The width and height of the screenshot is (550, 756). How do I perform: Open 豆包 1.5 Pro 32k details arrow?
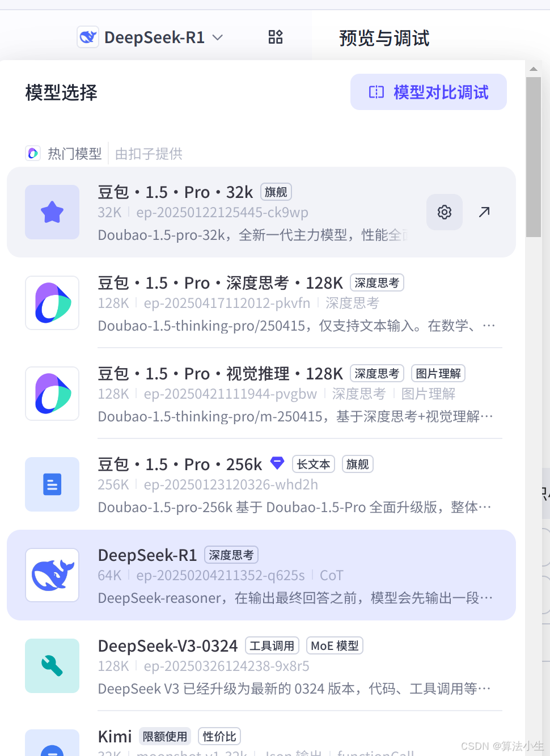[x=484, y=212]
